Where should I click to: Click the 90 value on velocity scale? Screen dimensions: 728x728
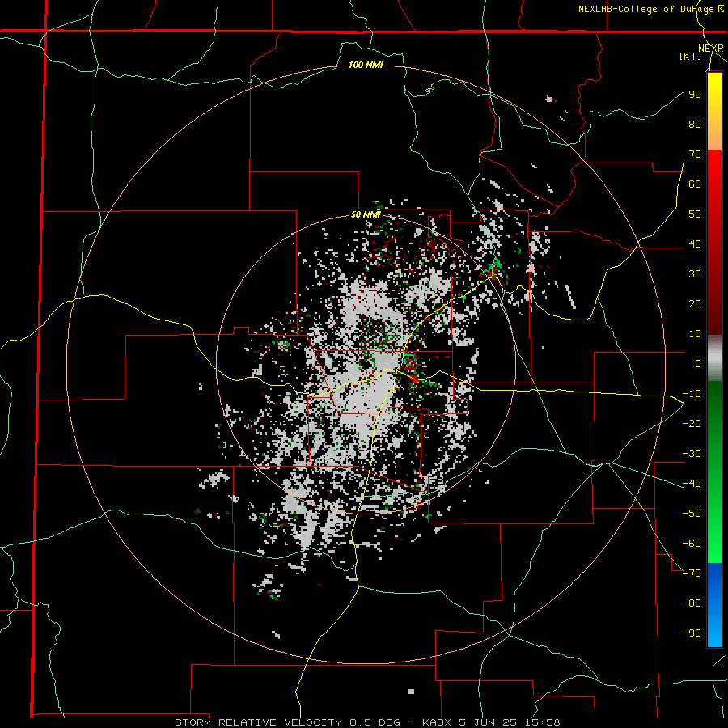[695, 95]
